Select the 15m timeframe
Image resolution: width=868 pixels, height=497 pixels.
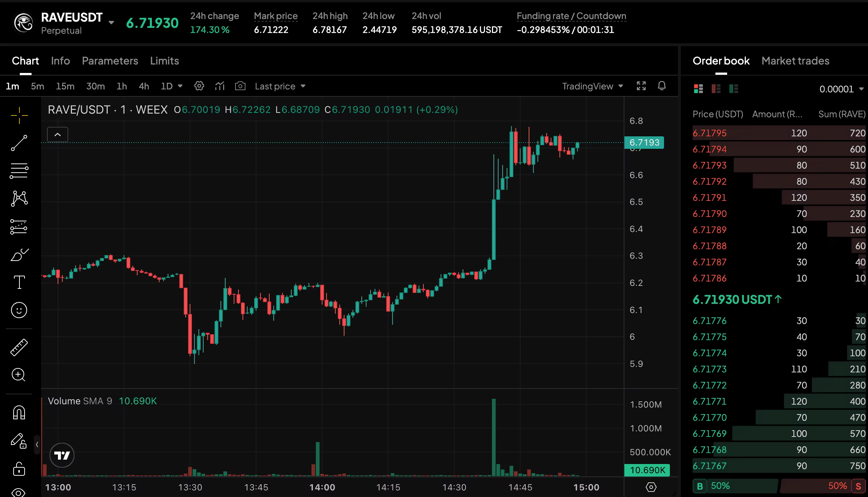pos(65,86)
